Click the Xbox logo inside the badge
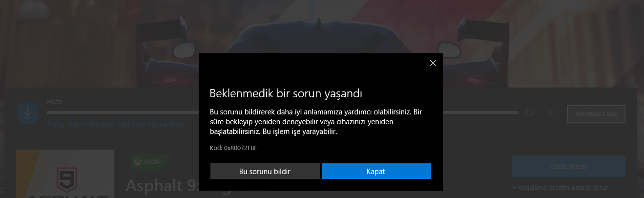Viewport: 644px width, 198px height. (138, 161)
